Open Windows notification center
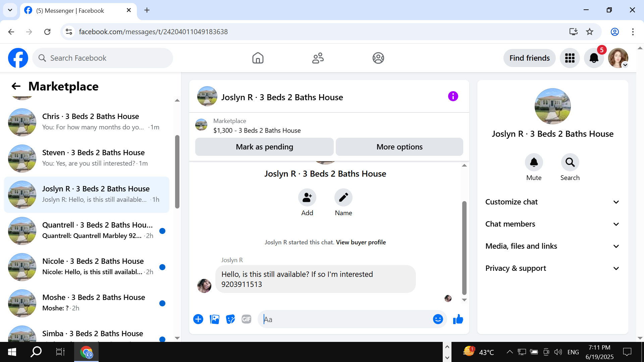Image resolution: width=644 pixels, height=362 pixels. coord(627,352)
